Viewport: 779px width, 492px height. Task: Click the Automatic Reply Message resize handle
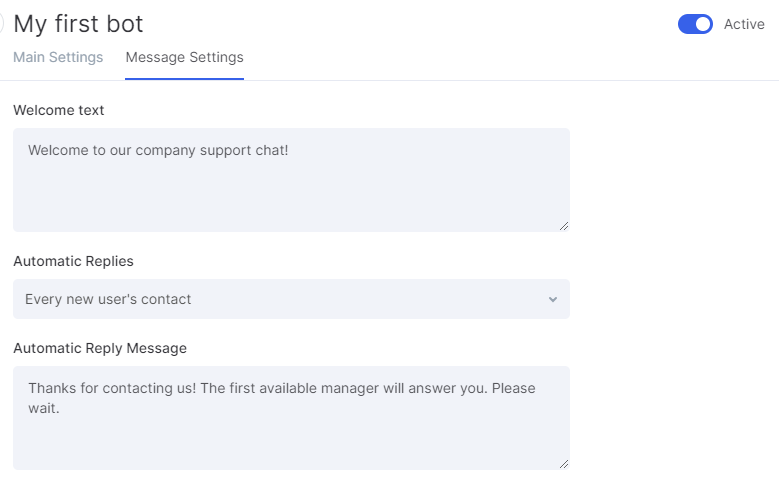564,464
